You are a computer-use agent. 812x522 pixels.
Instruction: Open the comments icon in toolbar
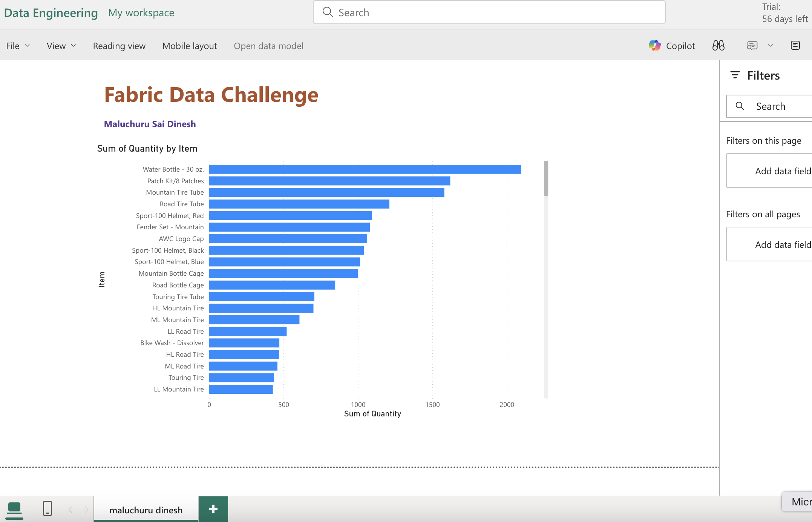752,46
